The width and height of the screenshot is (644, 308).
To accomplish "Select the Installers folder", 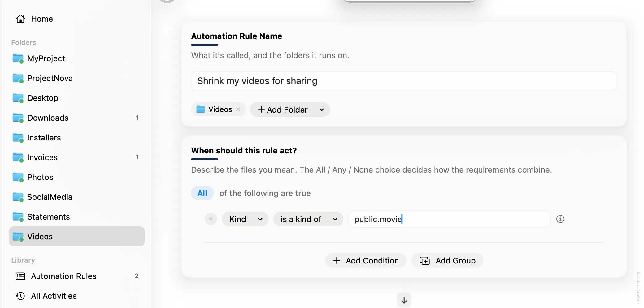I will [x=76, y=138].
